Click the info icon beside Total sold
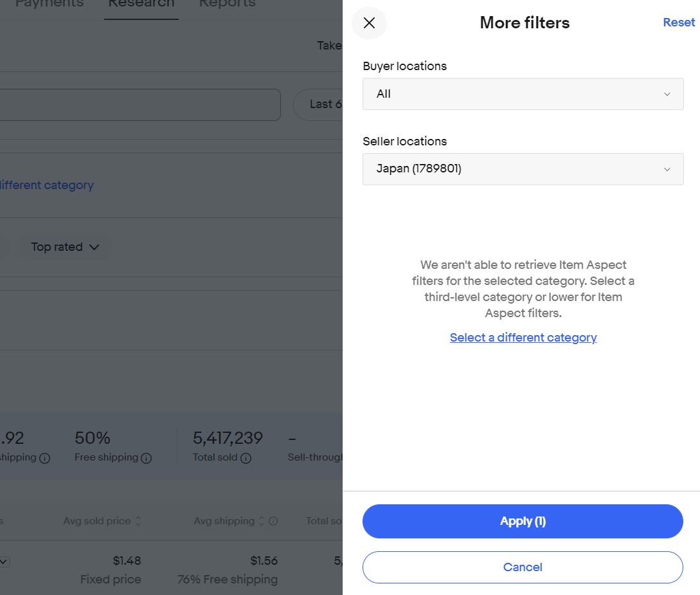This screenshot has height=595, width=700. (x=246, y=459)
